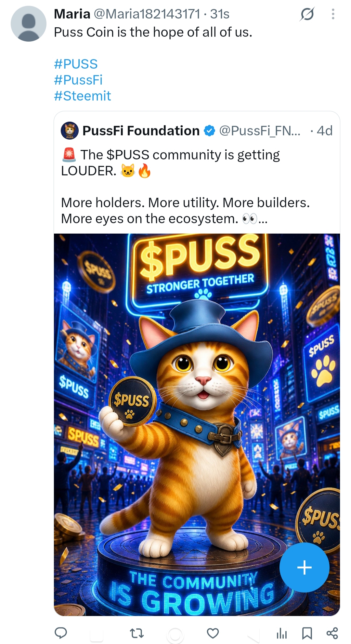This screenshot has height=644, width=351.
Task: Tap the blue verified badge
Action: (x=210, y=131)
